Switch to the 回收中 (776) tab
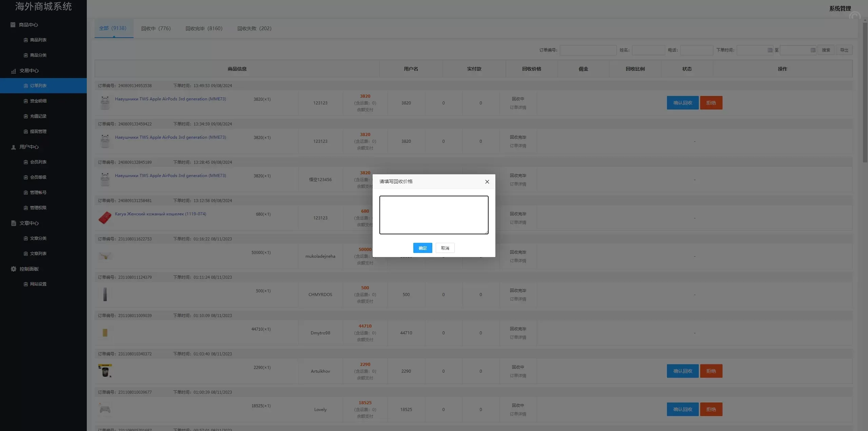 coord(156,28)
